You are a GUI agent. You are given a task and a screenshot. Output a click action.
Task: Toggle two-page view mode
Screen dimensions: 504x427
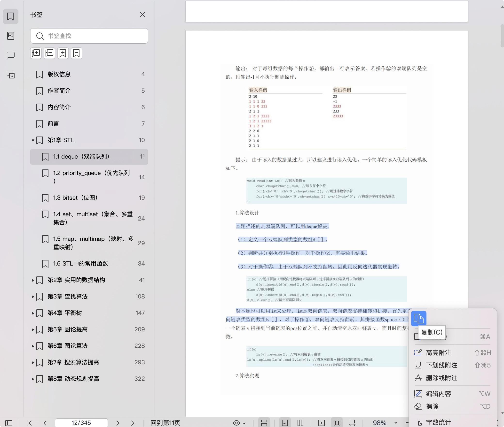coord(300,423)
